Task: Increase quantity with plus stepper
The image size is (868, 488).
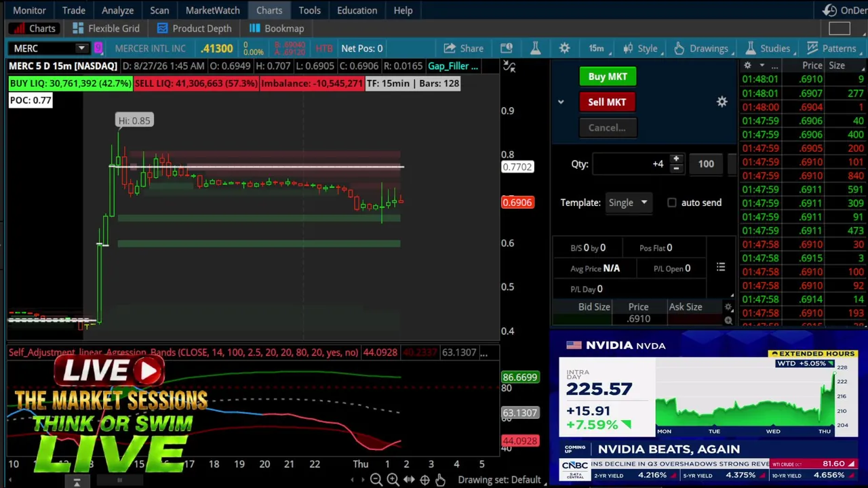Action: point(676,159)
